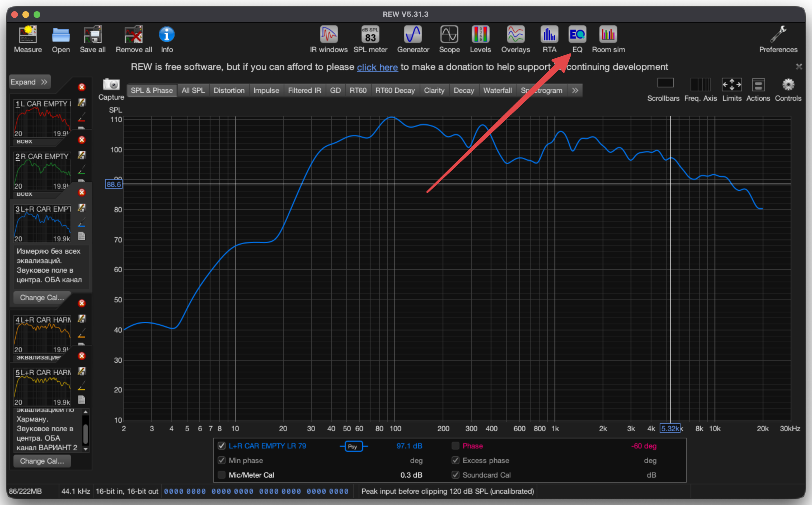Open the Overlays window
812x505 pixels.
point(515,39)
